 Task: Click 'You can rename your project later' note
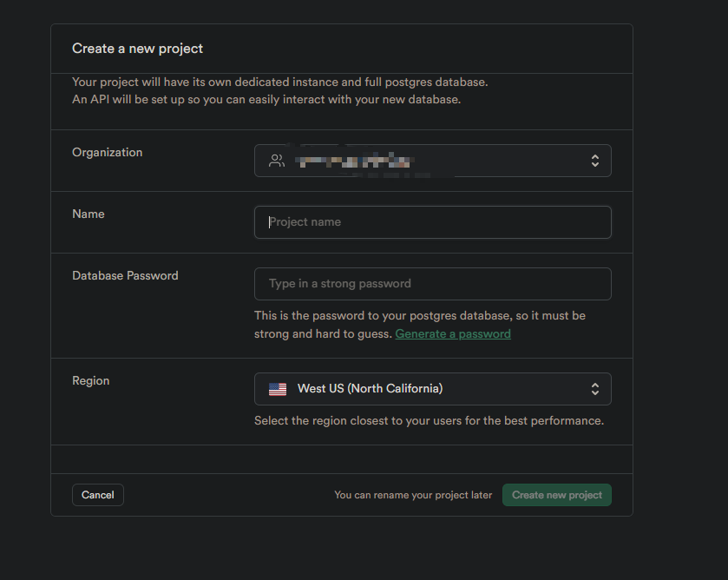click(413, 495)
